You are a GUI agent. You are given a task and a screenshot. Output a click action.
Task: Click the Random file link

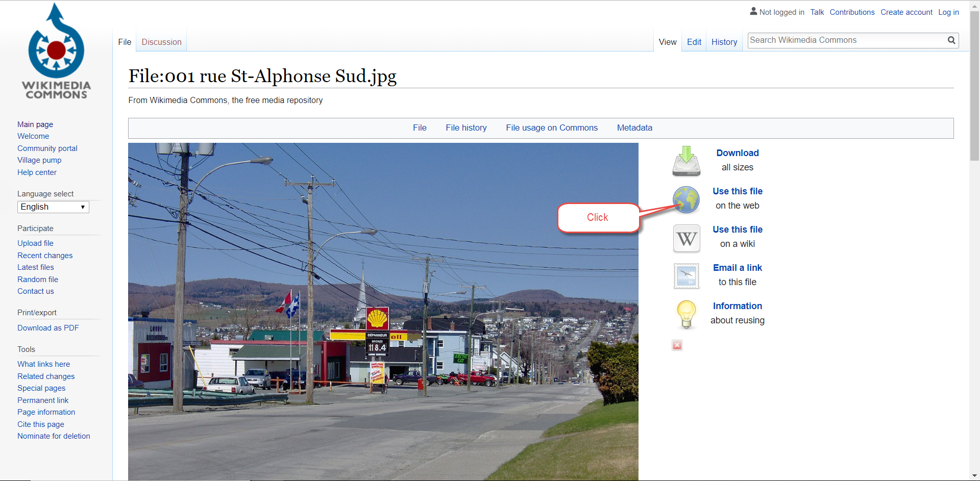click(37, 279)
